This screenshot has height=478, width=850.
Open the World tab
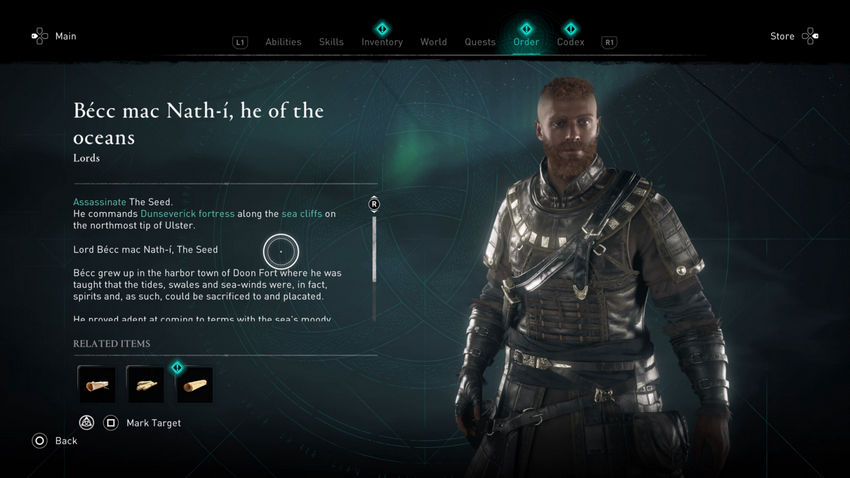click(433, 42)
